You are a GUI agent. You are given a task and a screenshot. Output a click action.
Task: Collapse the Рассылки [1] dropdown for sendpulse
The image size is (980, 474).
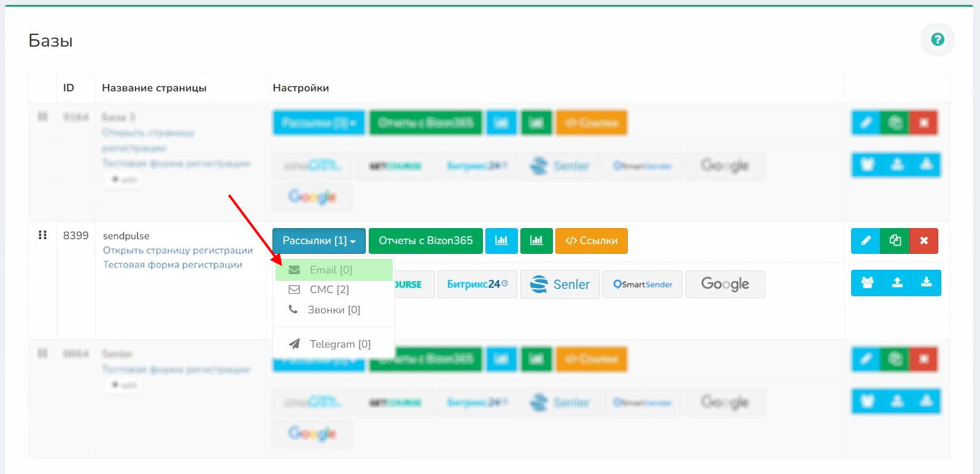[318, 240]
